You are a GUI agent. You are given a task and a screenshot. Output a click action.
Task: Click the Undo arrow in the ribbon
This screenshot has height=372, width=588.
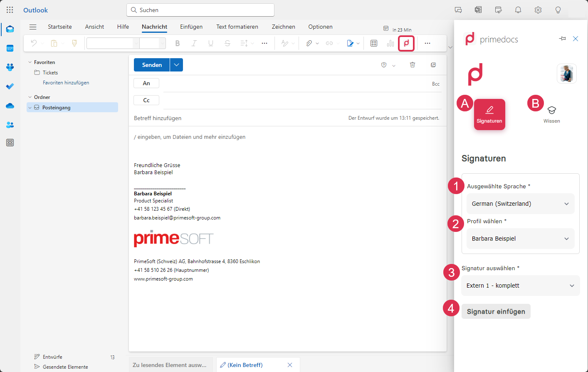click(34, 43)
